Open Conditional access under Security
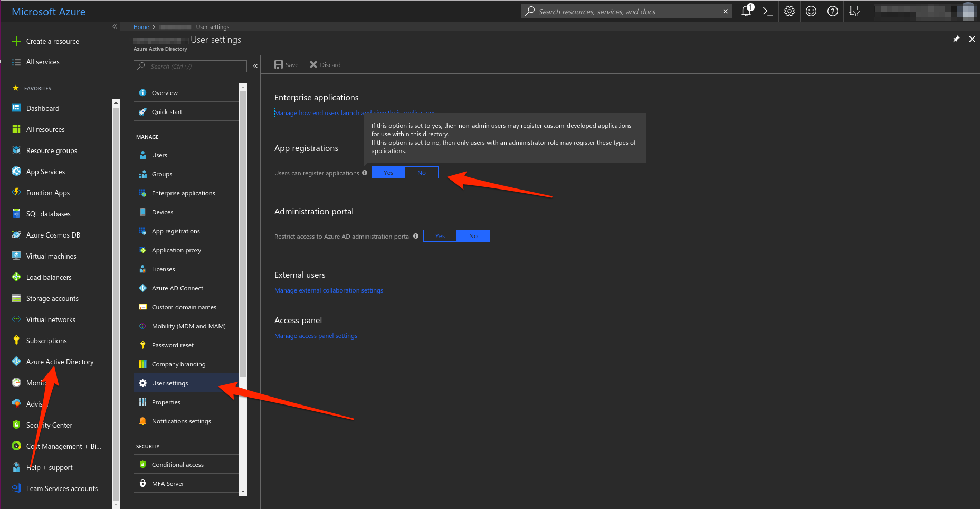Image resolution: width=980 pixels, height=509 pixels. (x=177, y=464)
